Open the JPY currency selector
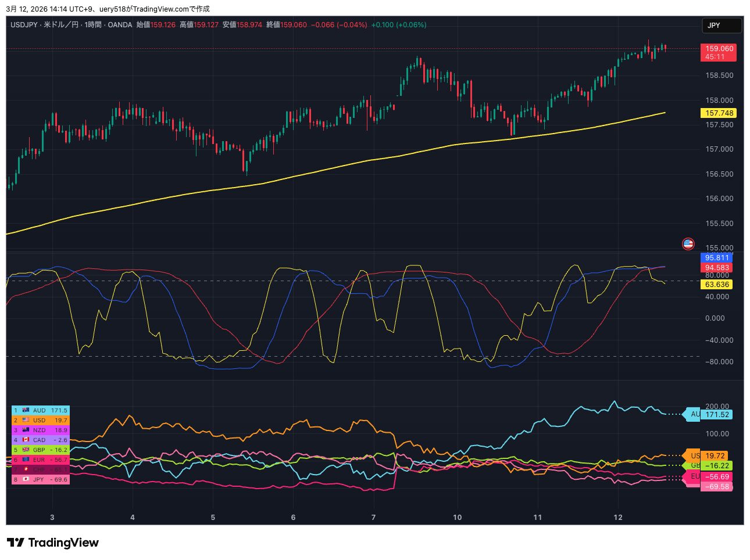The height and width of the screenshot is (560, 750). tap(722, 26)
